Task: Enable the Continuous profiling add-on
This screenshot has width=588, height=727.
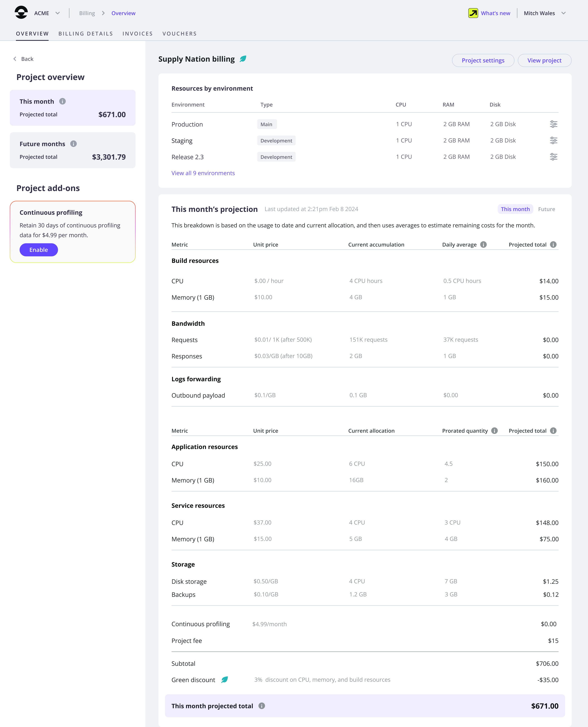Action: click(x=39, y=250)
